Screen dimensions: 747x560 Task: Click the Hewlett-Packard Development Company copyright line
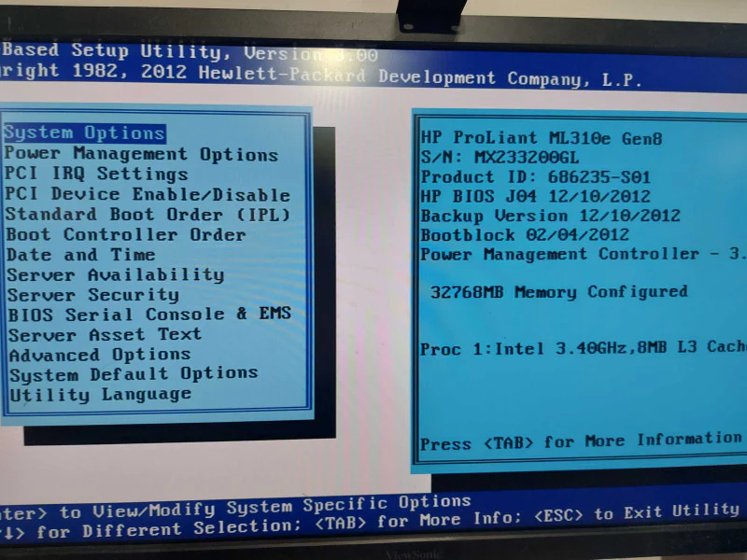click(320, 75)
